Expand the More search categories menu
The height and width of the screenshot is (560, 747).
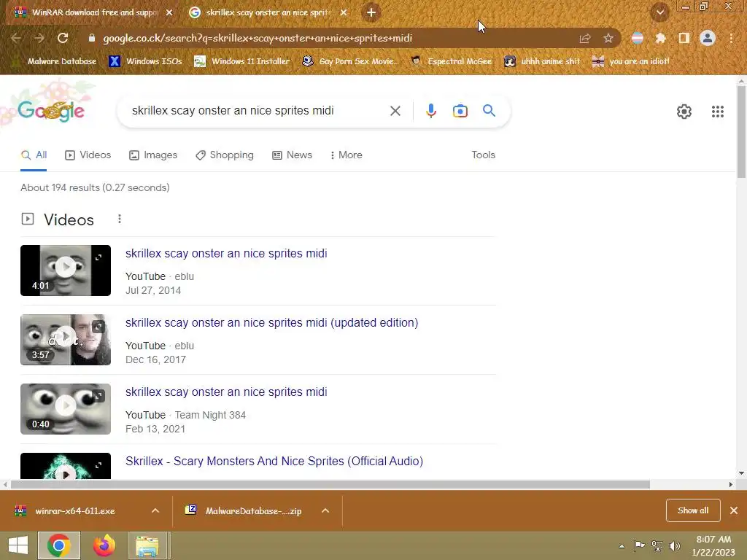click(347, 155)
